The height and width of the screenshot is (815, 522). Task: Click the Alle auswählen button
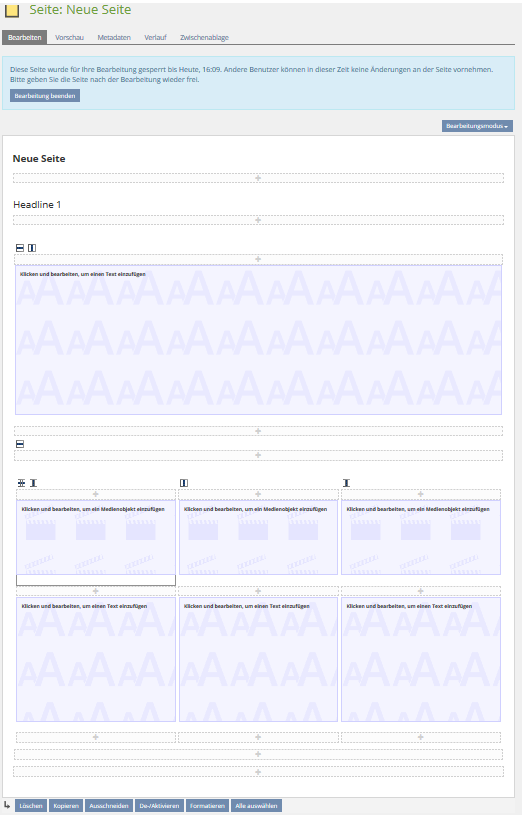(x=256, y=806)
